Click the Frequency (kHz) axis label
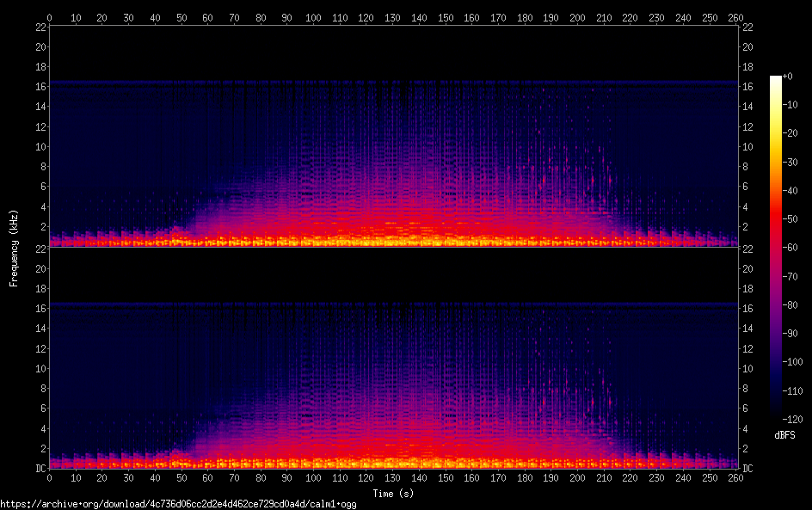Viewport: 812px width, 510px height. click(x=14, y=247)
